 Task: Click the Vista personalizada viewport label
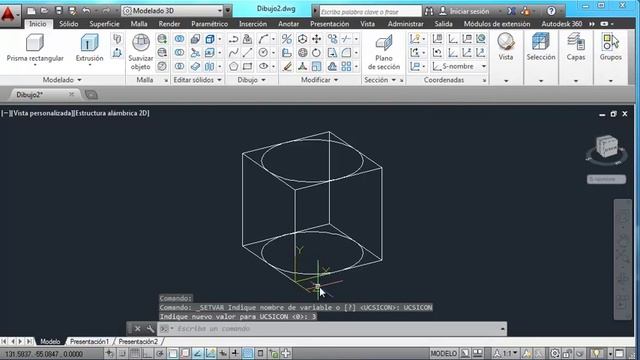click(x=41, y=113)
